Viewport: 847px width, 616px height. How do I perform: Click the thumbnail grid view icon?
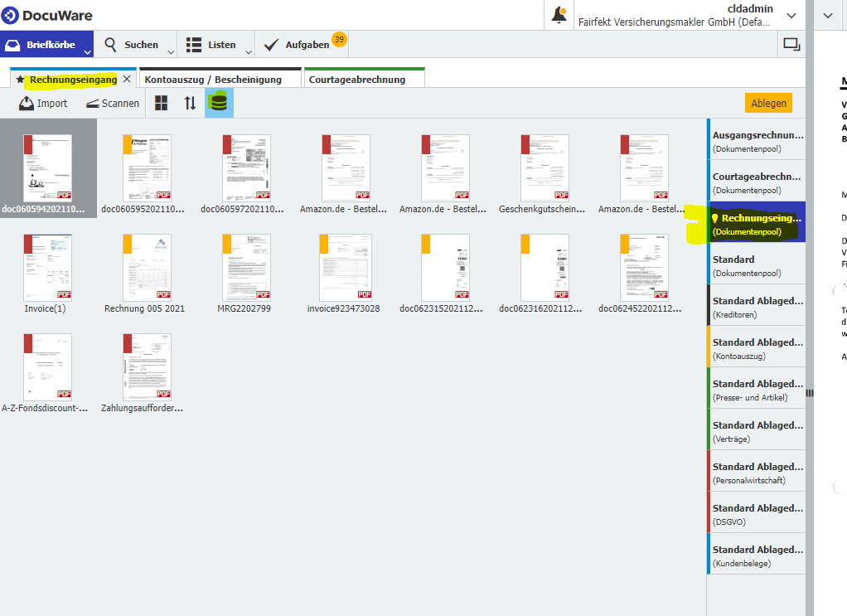(x=162, y=103)
